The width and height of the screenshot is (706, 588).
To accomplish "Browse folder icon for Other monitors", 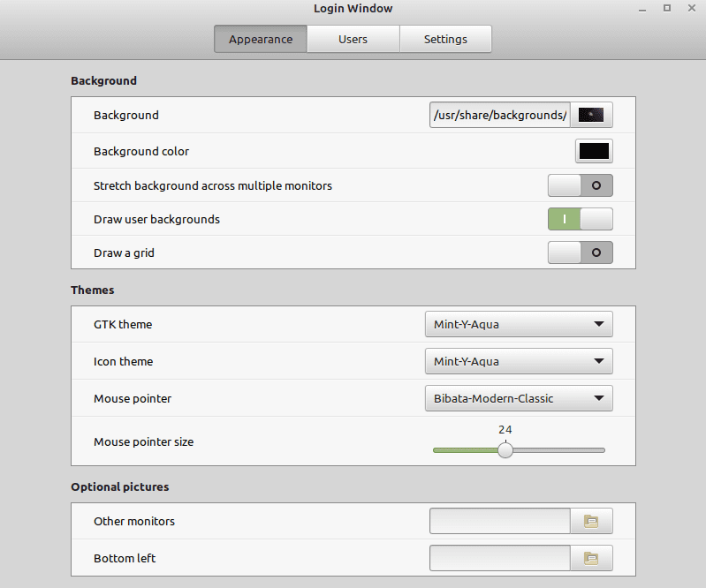I will click(591, 521).
